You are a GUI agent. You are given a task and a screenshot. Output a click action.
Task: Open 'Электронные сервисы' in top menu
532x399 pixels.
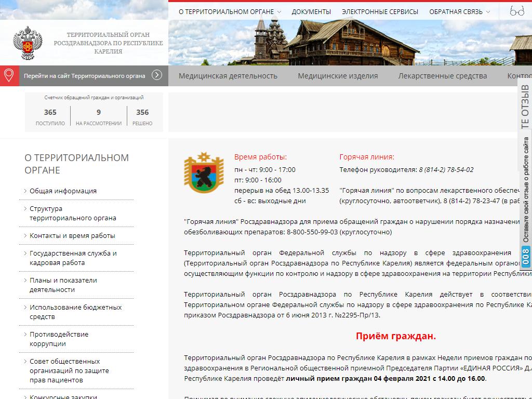[380, 11]
